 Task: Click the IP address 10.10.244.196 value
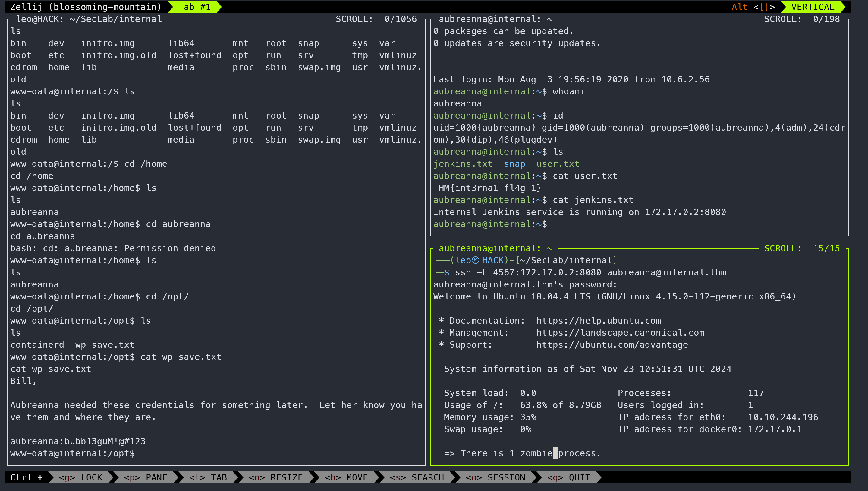tap(783, 417)
